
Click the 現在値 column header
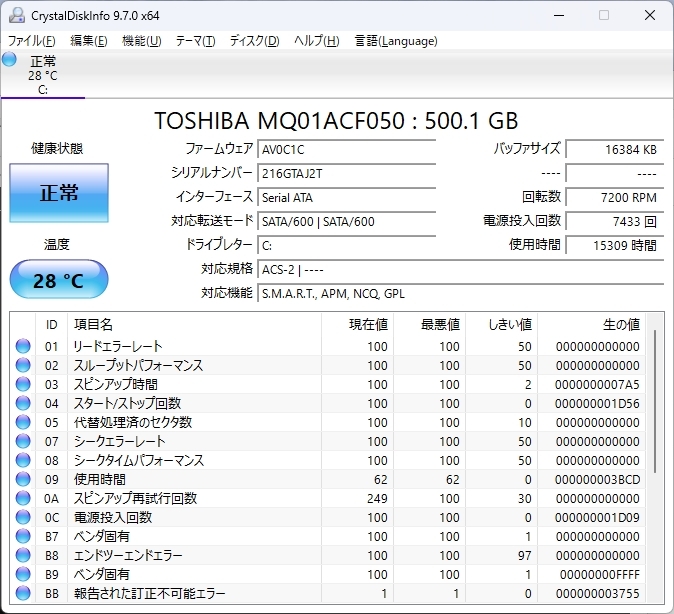point(357,325)
